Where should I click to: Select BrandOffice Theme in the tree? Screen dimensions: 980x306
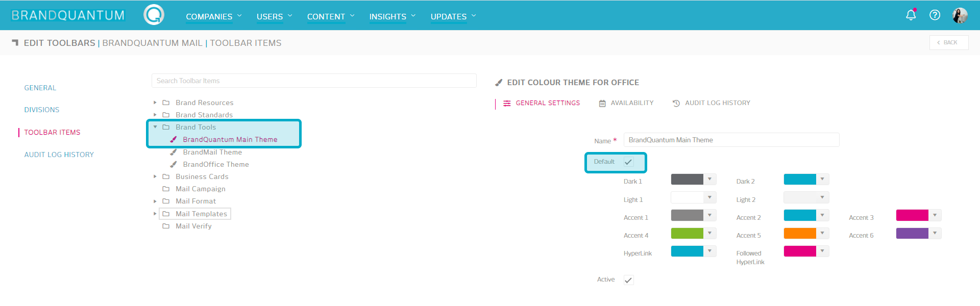tap(216, 164)
